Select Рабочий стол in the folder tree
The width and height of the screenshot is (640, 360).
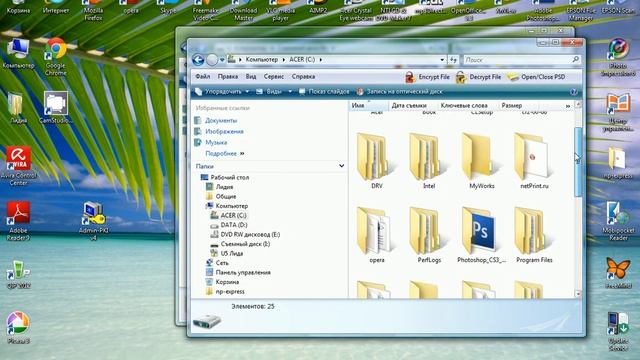click(x=229, y=177)
